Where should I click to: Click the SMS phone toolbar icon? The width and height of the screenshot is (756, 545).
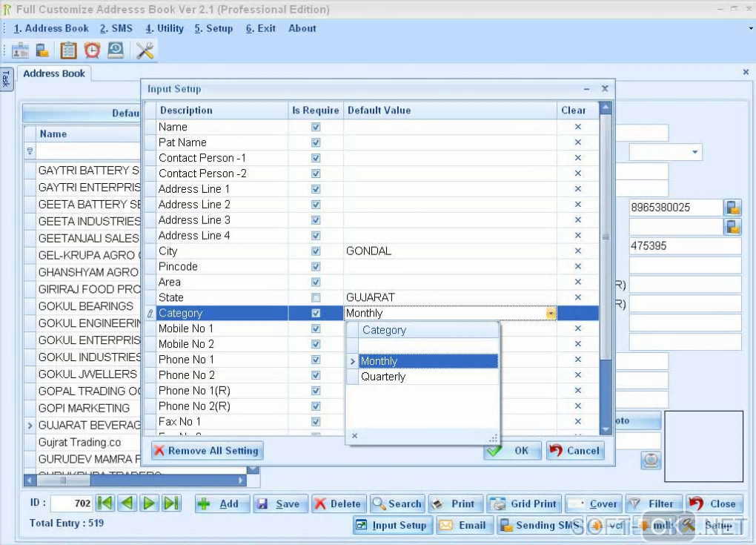pyautogui.click(x=42, y=50)
